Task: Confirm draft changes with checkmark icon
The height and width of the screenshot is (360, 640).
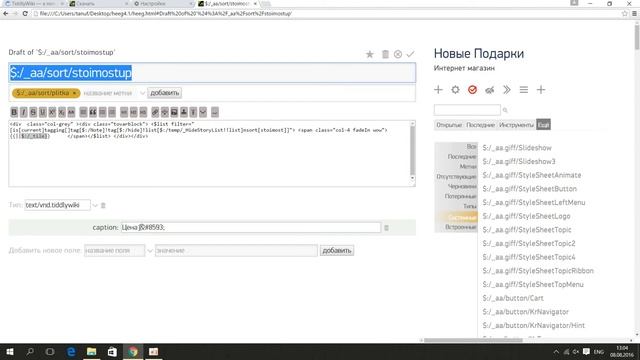Action: pos(410,54)
